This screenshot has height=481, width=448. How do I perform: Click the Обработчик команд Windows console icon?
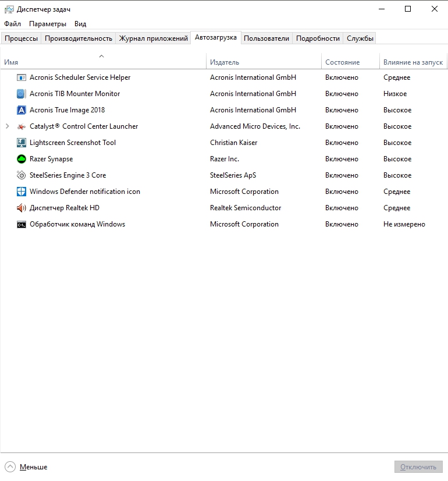21,225
